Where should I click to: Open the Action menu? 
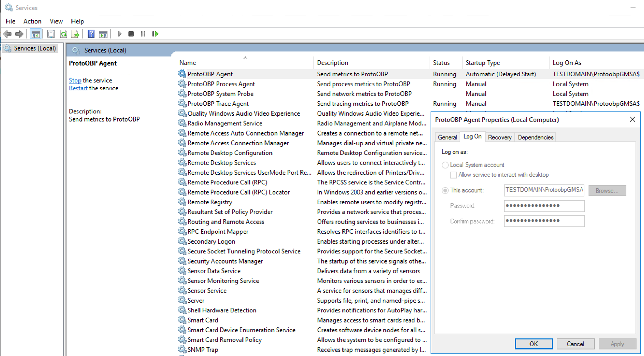pos(32,21)
